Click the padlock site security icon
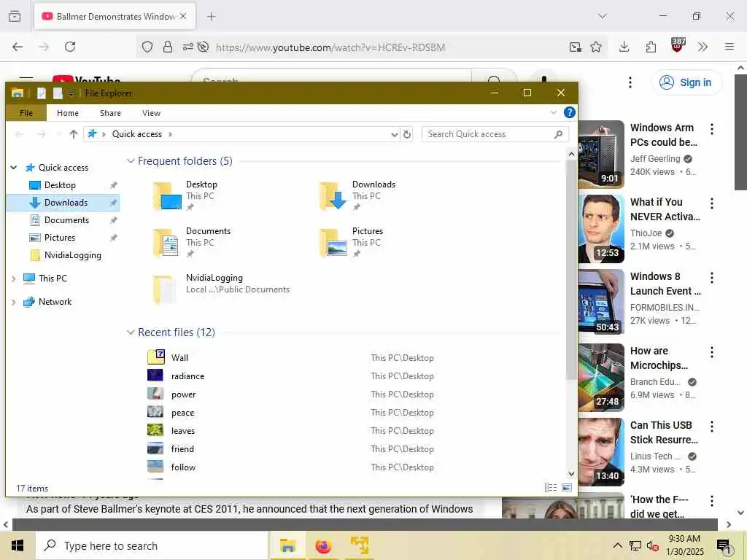Viewport: 747px width, 560px height. 168,47
